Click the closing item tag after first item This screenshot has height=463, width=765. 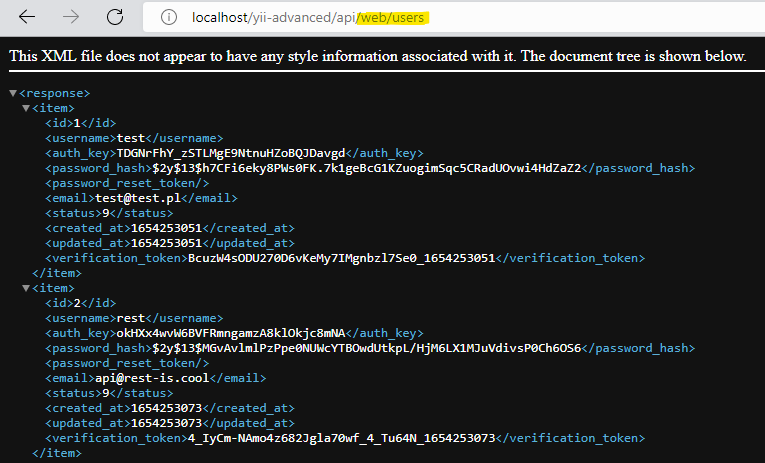pos(57,273)
